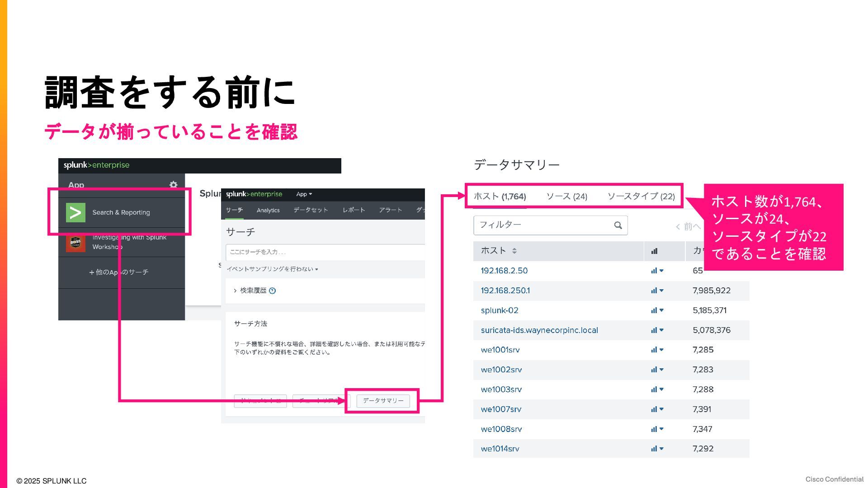Open the イベントサンプリングを行わない dropdown
868x488 pixels.
(x=272, y=269)
